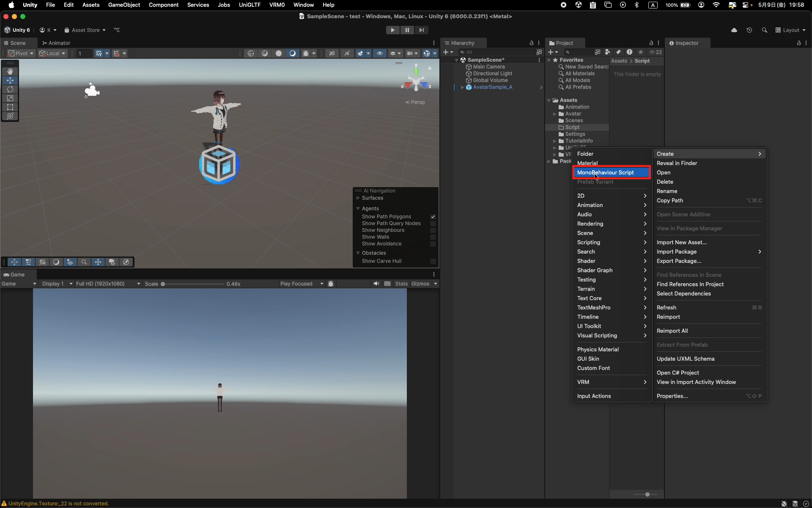Open the Local handle rotation dropdown
This screenshot has width=812, height=508.
coord(52,53)
